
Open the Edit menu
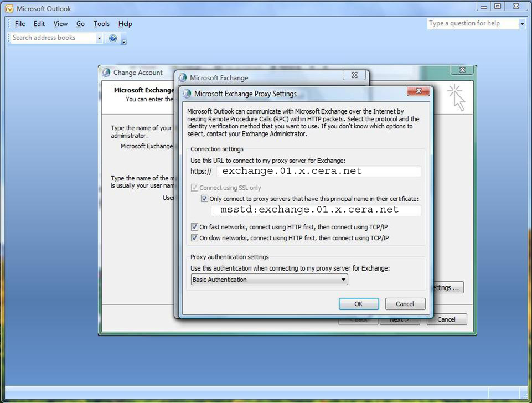point(39,24)
